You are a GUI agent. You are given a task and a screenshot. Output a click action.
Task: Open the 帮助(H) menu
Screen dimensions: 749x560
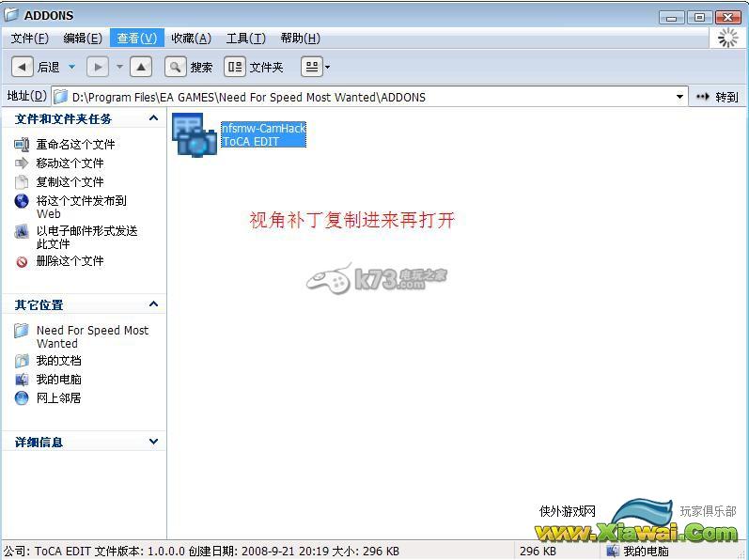pos(300,39)
